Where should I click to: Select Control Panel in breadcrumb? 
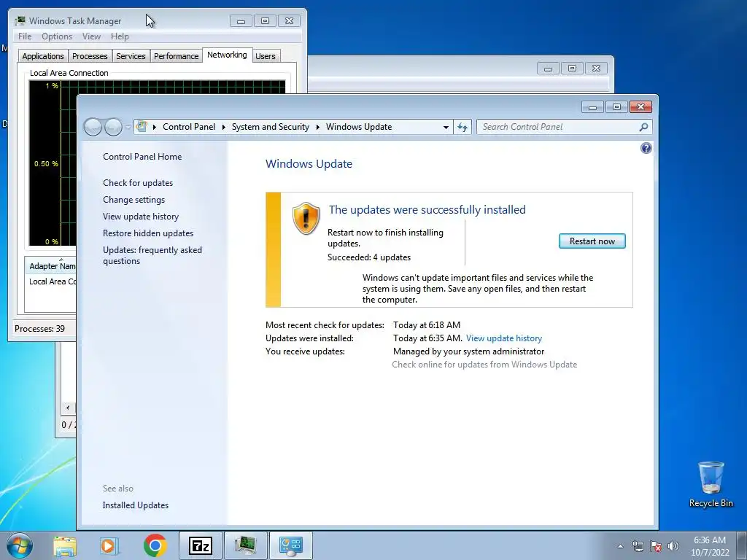(189, 127)
